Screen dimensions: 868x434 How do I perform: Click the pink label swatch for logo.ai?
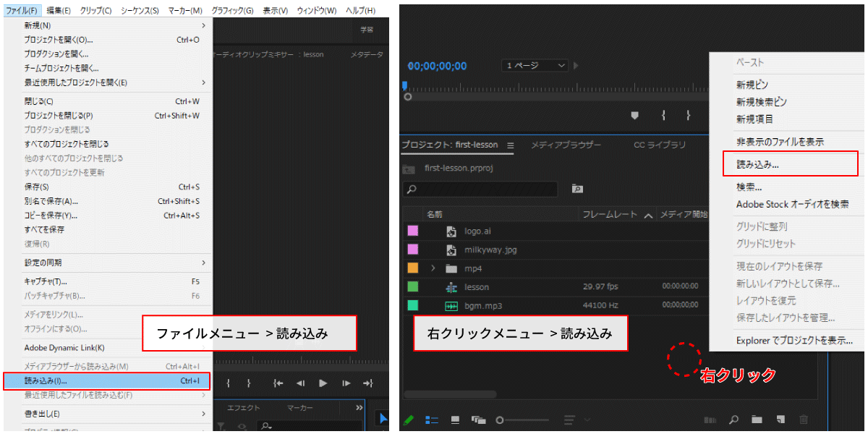(413, 231)
